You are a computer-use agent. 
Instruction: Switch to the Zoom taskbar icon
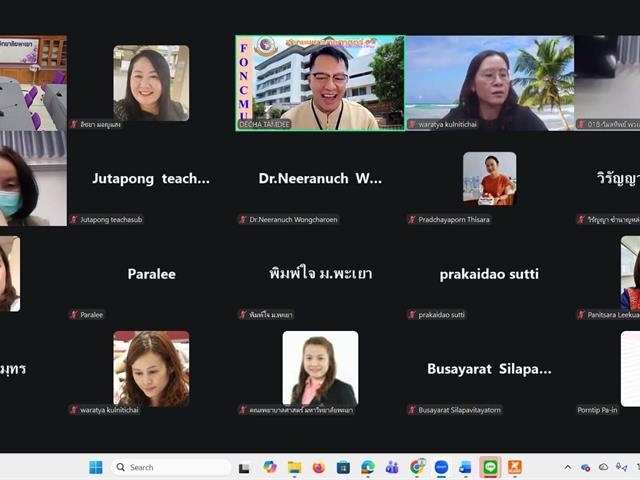click(441, 467)
